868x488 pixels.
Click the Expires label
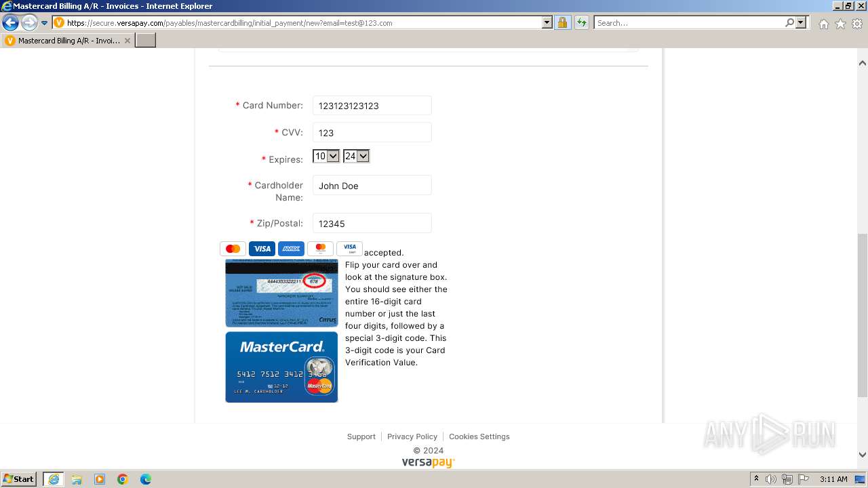coord(285,160)
